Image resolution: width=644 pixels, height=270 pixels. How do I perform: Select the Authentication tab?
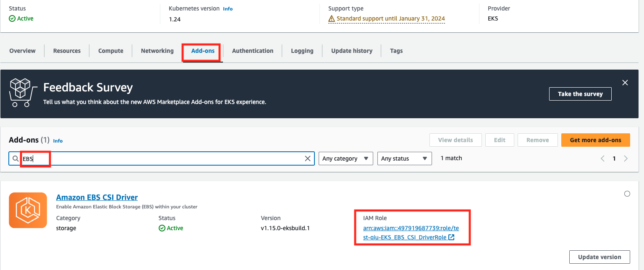[x=252, y=51]
